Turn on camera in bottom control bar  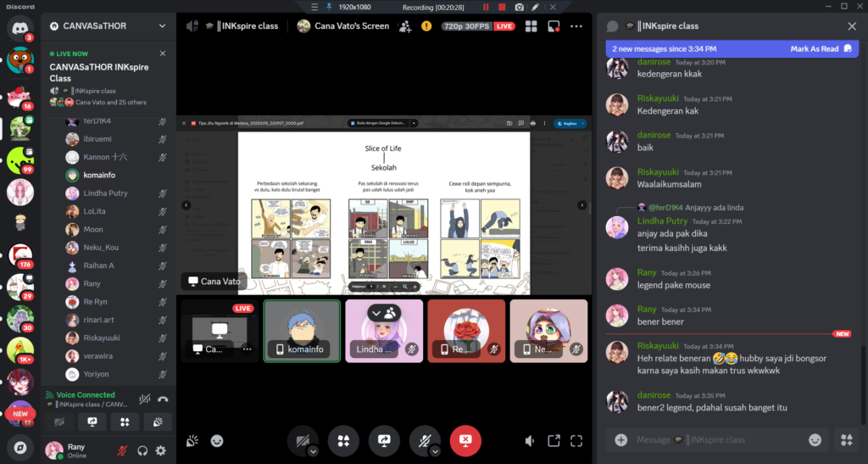coord(303,441)
